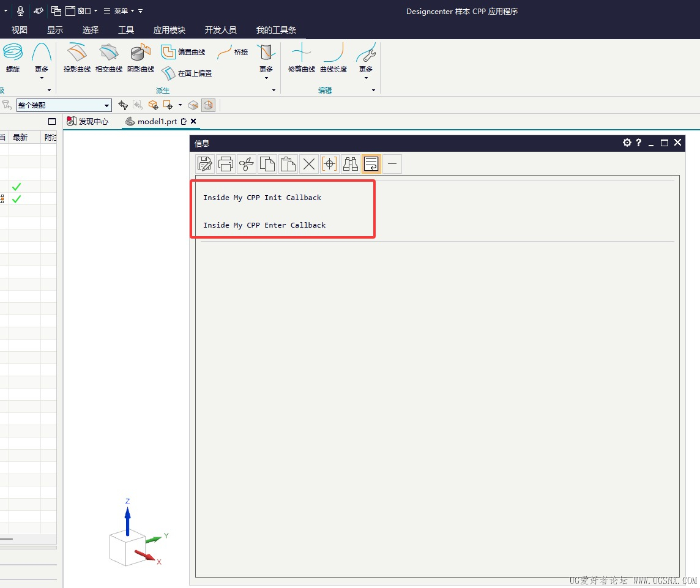Open the 我的工具条 ribbon tab
Viewport: 700px width, 588px height.
(276, 30)
